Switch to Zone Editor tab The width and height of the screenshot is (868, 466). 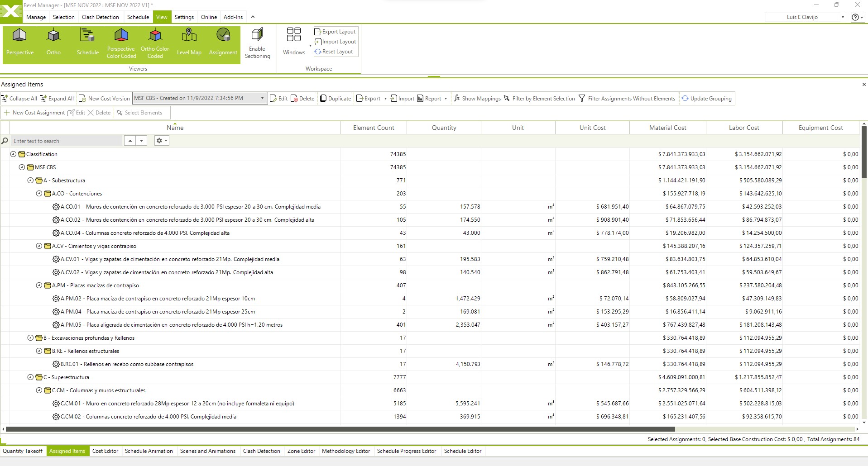301,451
